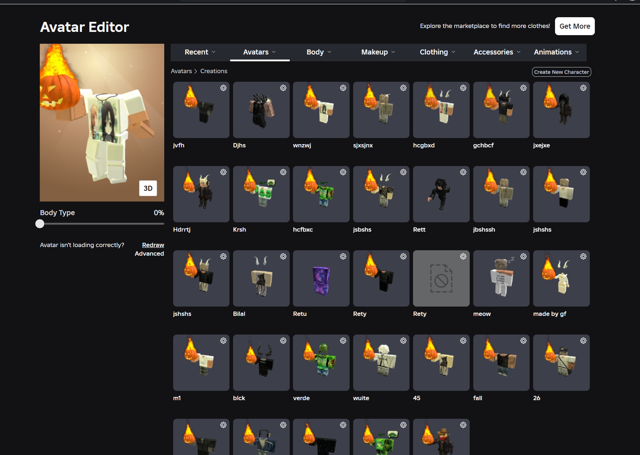The image size is (640, 455).
Task: Select the meow avatar thumbnail
Action: tap(501, 278)
